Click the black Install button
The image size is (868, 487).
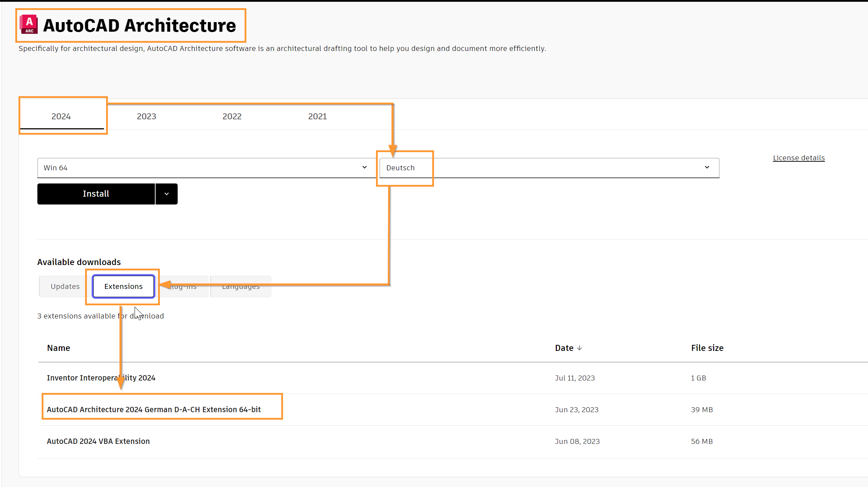[96, 194]
